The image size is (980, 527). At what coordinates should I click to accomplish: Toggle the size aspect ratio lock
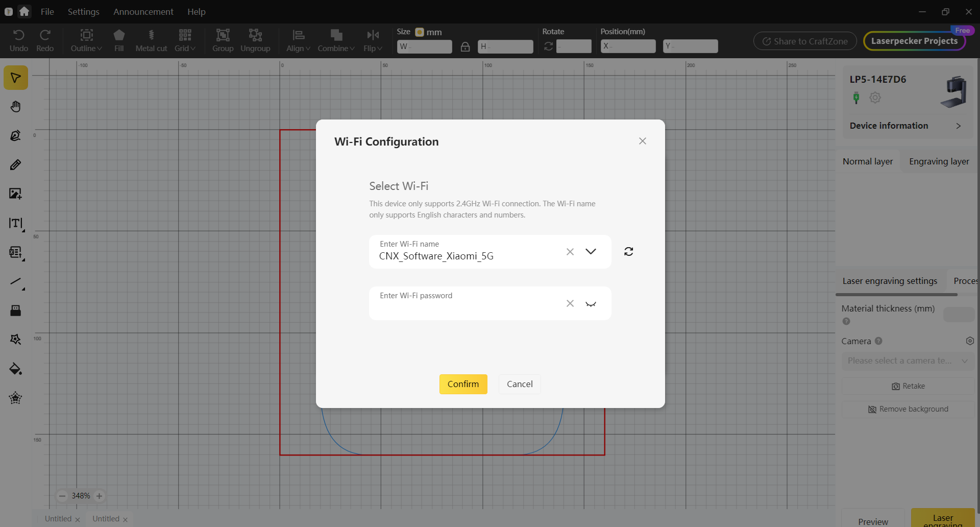point(465,47)
